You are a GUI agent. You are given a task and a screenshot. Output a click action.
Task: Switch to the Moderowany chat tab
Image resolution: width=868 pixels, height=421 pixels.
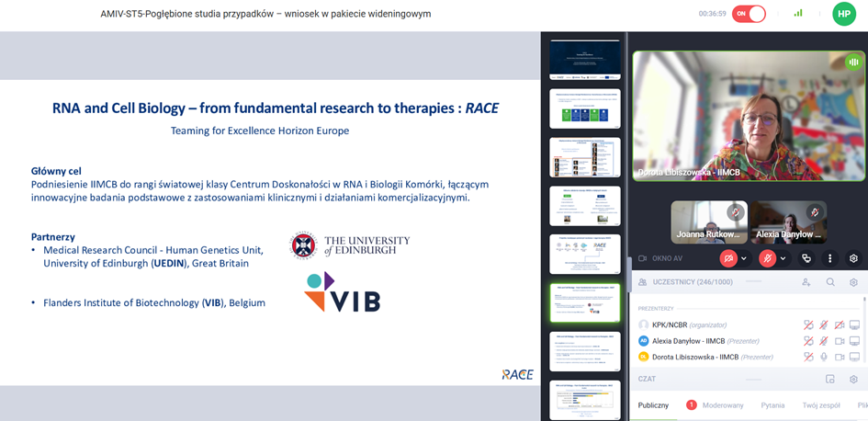click(722, 405)
